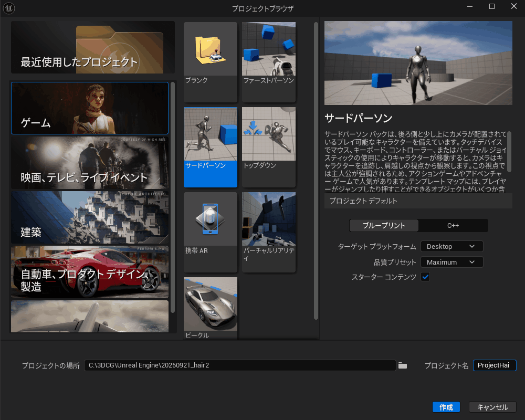Click the プロジェクト名 input field
Screen dimensions: 525x420
494,365
